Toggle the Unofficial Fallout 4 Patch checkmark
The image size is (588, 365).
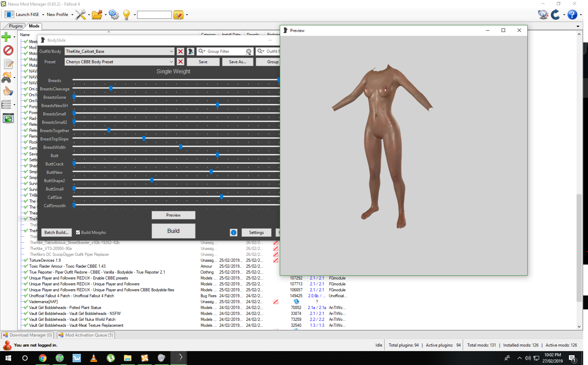(26, 296)
